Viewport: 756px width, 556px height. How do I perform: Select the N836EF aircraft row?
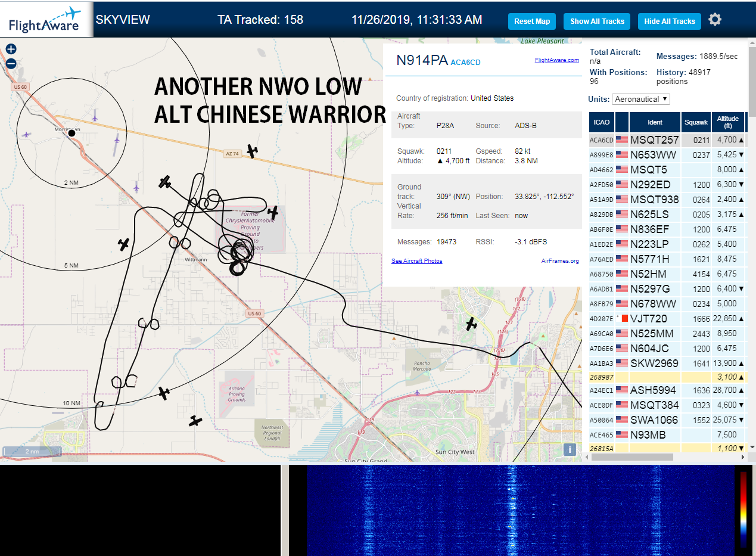click(x=667, y=229)
